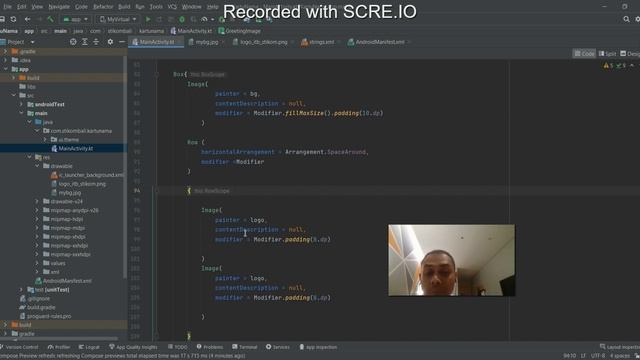Click the webcam video overlay thumbnail
Viewport: 640px width, 360px height.
pos(451,260)
